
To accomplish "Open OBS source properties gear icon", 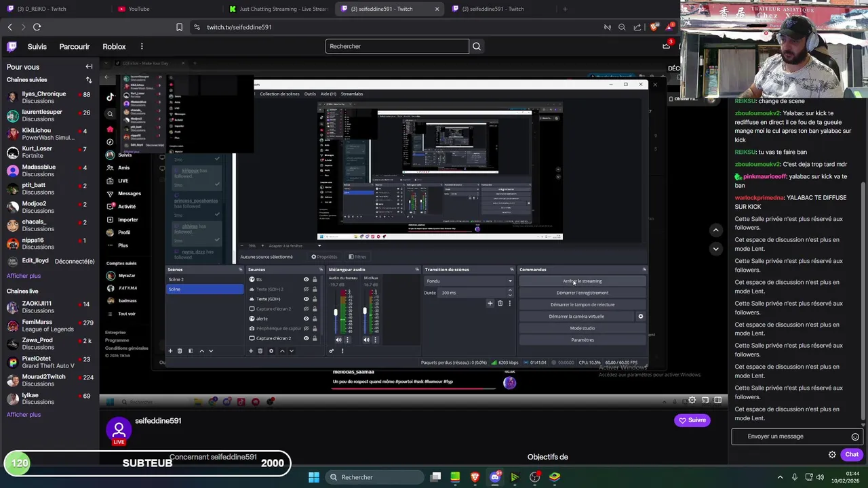I will pyautogui.click(x=271, y=351).
